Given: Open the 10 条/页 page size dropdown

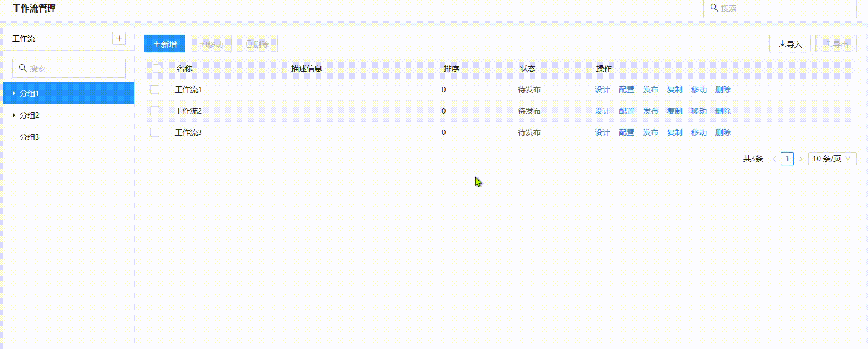Looking at the screenshot, I should pyautogui.click(x=832, y=159).
